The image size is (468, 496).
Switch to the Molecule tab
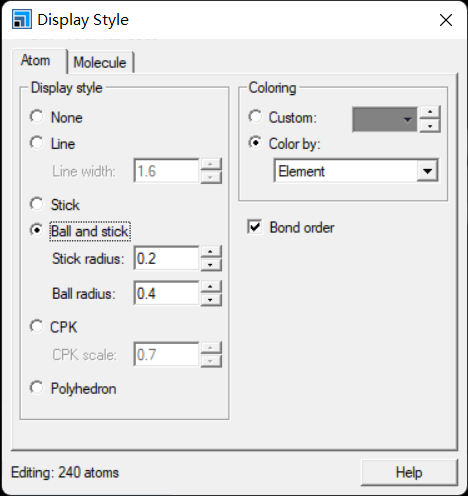(x=100, y=62)
